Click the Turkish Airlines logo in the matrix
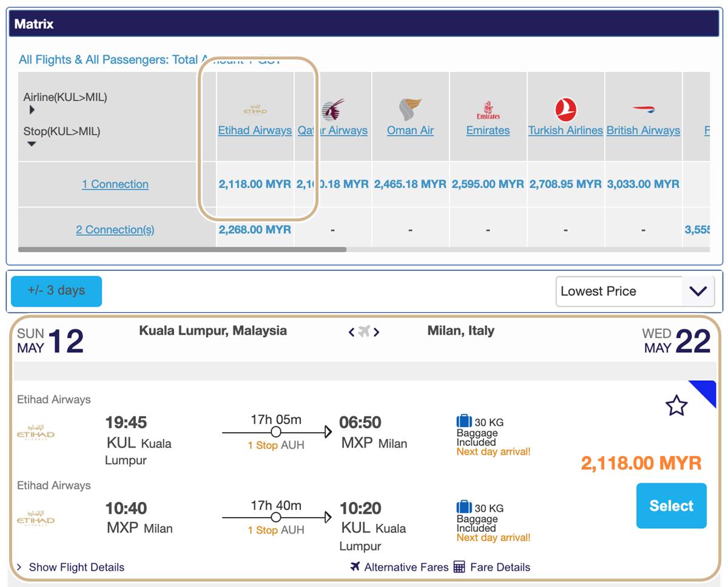728x587 pixels. click(565, 110)
